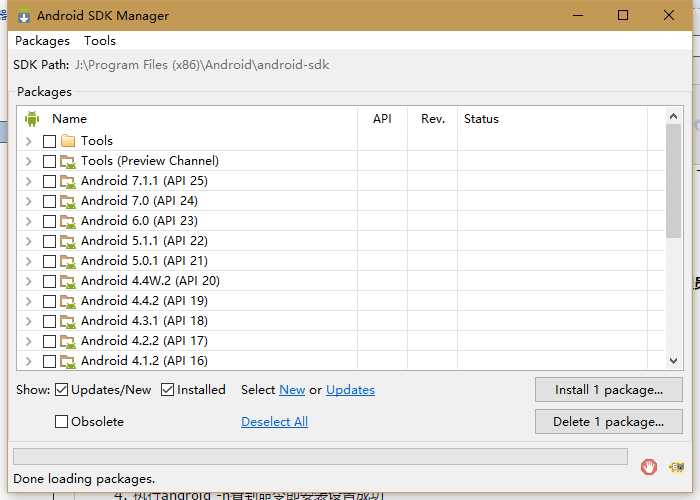Expand the Tools (Preview Channel) node
Screen dimensions: 700x500
tap(29, 161)
